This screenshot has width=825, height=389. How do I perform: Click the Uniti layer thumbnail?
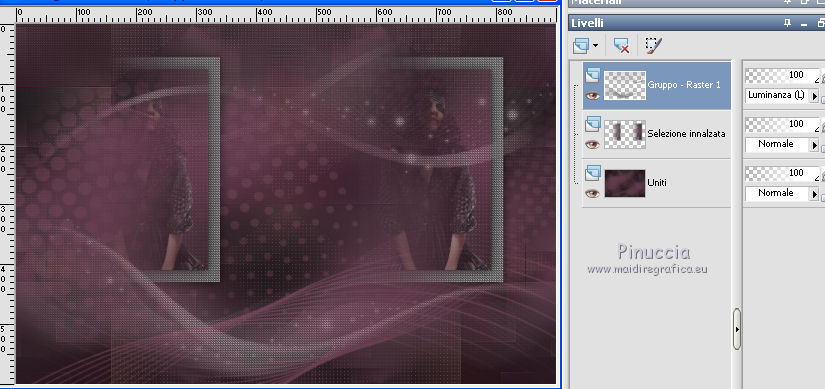[625, 183]
